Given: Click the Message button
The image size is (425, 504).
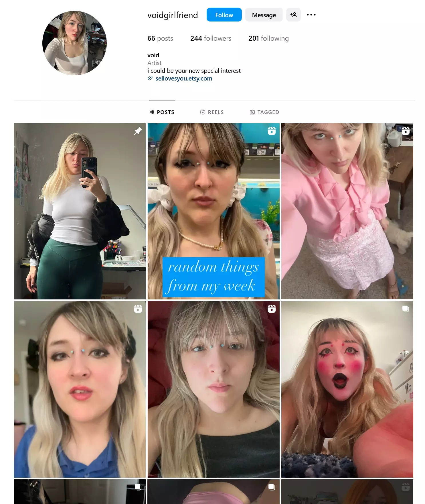Looking at the screenshot, I should click(264, 15).
